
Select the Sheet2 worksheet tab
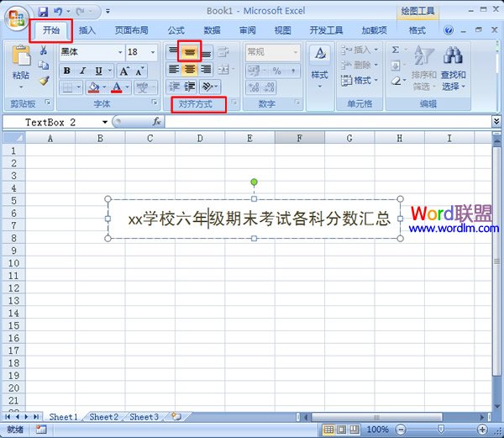pyautogui.click(x=104, y=417)
